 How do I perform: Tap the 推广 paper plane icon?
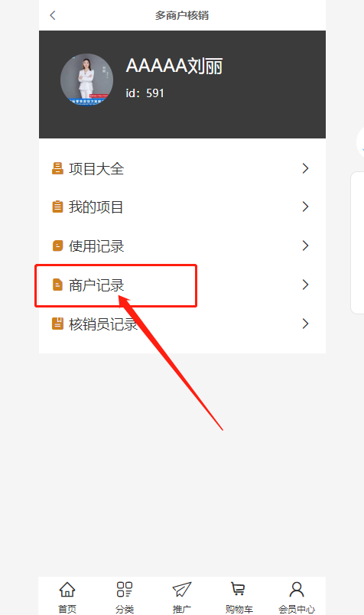(x=182, y=589)
